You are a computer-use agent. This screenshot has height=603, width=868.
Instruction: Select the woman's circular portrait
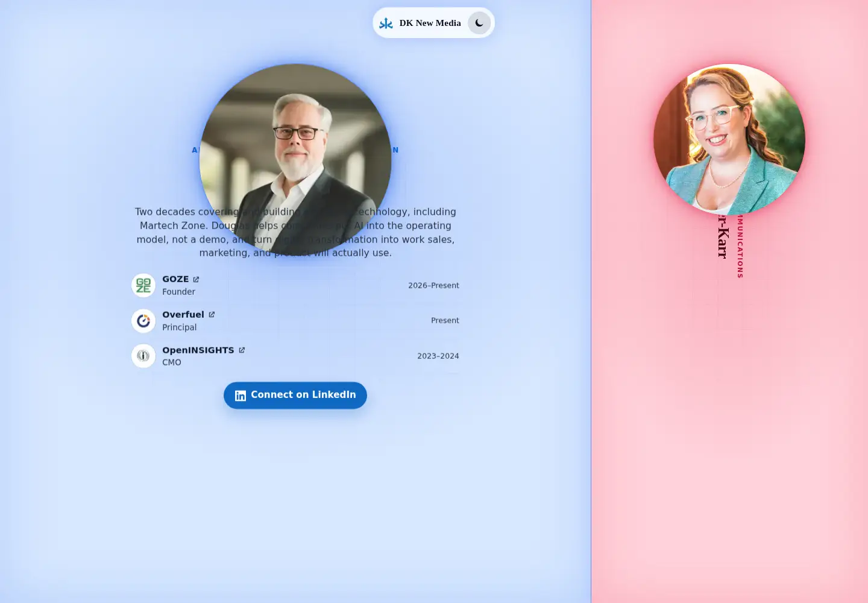729,139
